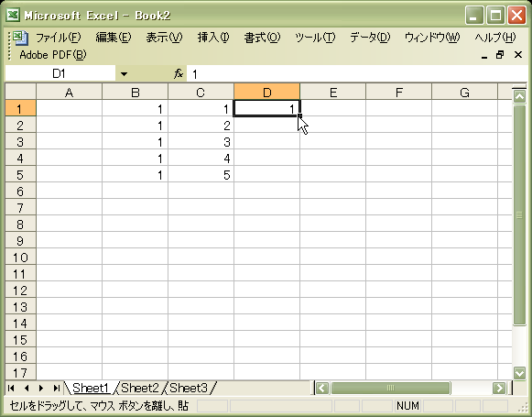The height and width of the screenshot is (417, 532).
Task: Go to first sheet tab navigation arrow
Action: pos(11,388)
